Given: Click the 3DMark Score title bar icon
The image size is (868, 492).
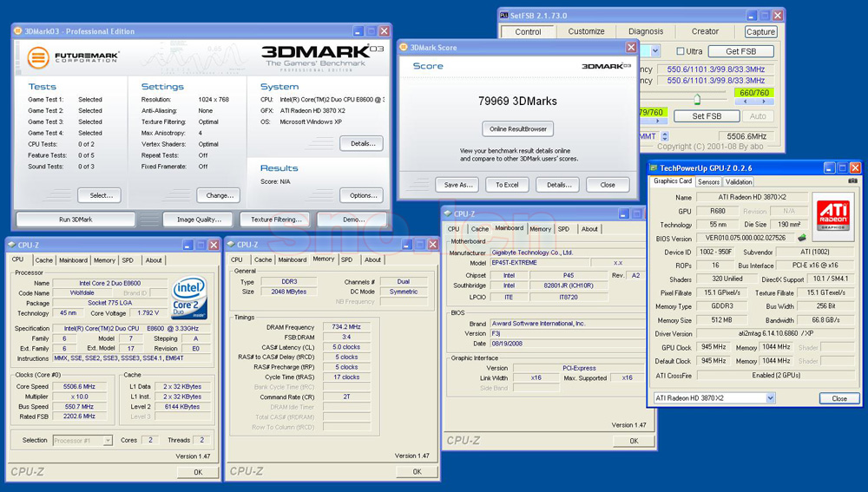Looking at the screenshot, I should [403, 47].
